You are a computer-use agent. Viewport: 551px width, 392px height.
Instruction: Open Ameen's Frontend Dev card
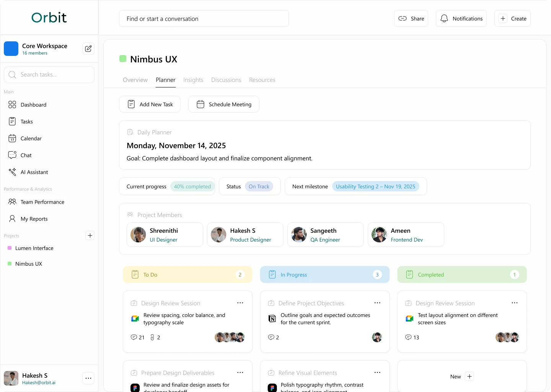(406, 235)
